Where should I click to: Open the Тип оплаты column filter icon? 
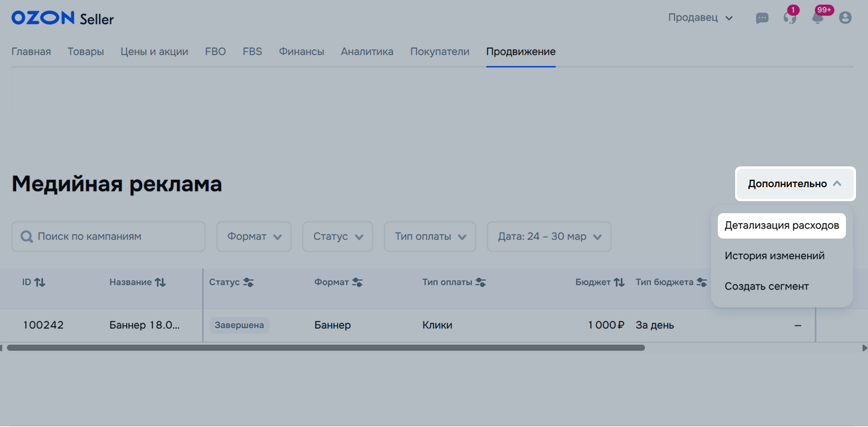(x=481, y=283)
